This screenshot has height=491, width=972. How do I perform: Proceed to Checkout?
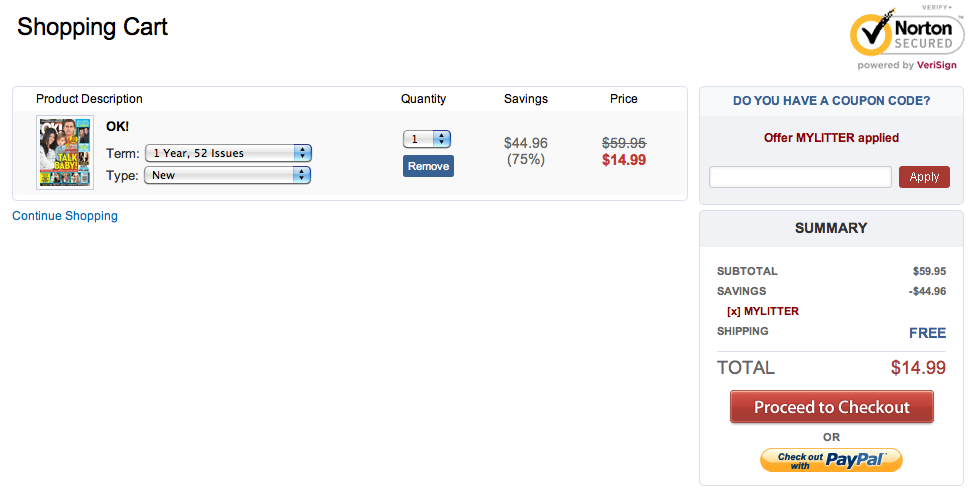point(831,407)
